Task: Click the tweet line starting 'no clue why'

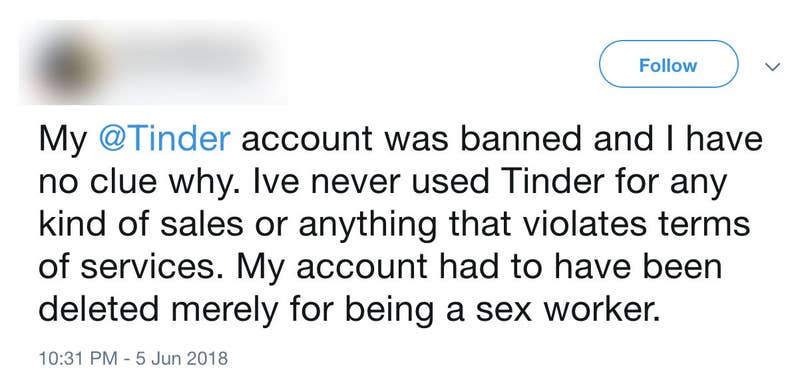Action: [382, 184]
